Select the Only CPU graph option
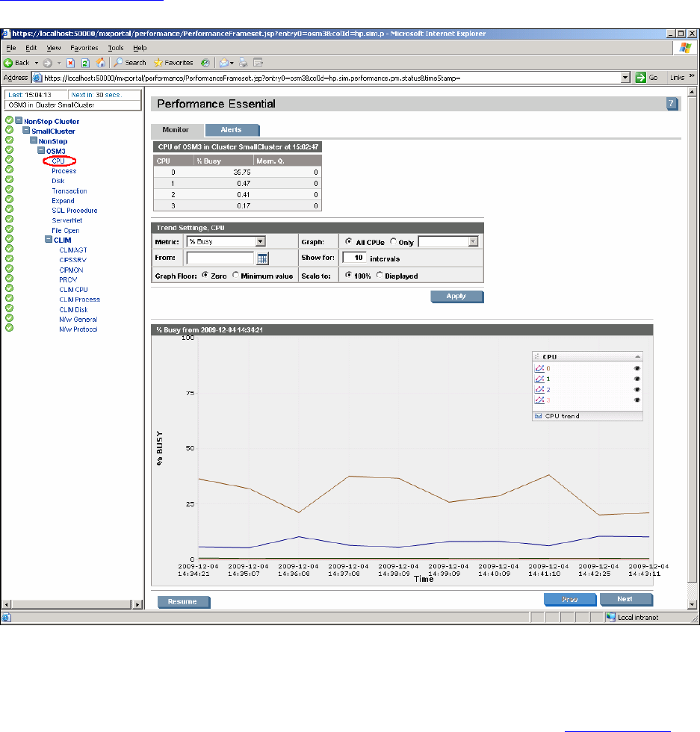The height and width of the screenshot is (732, 700). pyautogui.click(x=393, y=242)
